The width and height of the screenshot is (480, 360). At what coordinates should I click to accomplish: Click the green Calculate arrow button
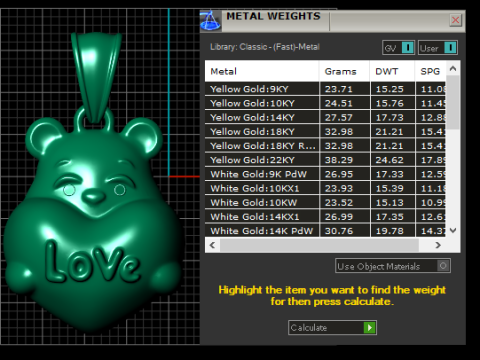coord(369,328)
